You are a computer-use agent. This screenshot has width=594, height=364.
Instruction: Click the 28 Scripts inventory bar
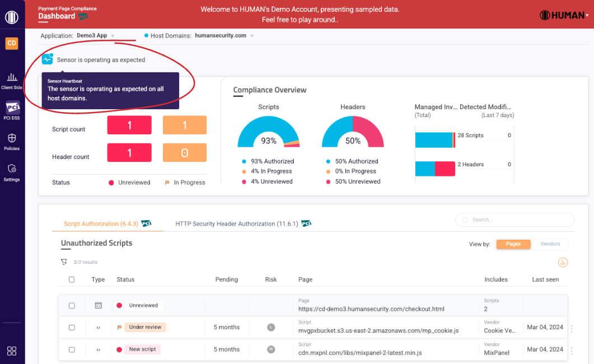435,140
